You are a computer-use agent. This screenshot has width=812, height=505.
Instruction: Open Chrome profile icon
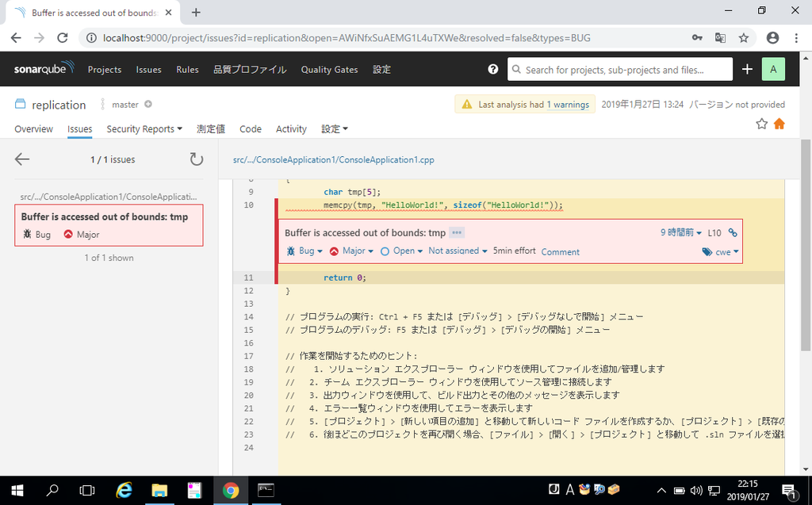(x=772, y=38)
